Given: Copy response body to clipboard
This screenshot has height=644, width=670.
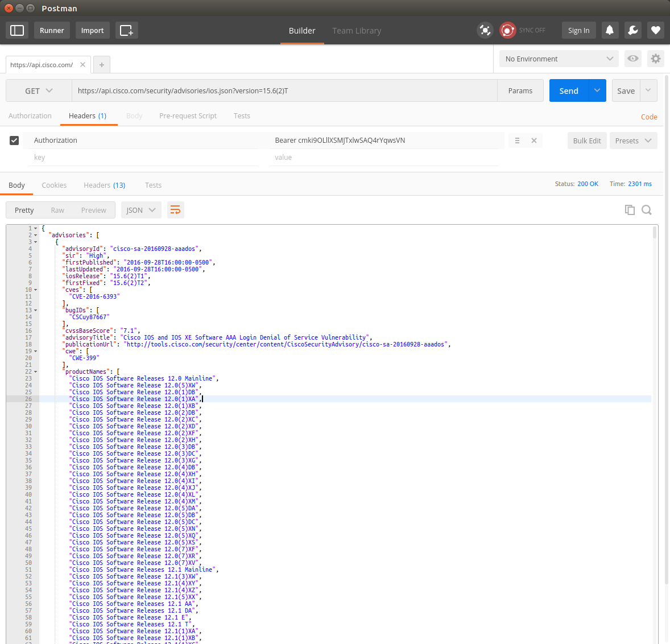Looking at the screenshot, I should [630, 210].
